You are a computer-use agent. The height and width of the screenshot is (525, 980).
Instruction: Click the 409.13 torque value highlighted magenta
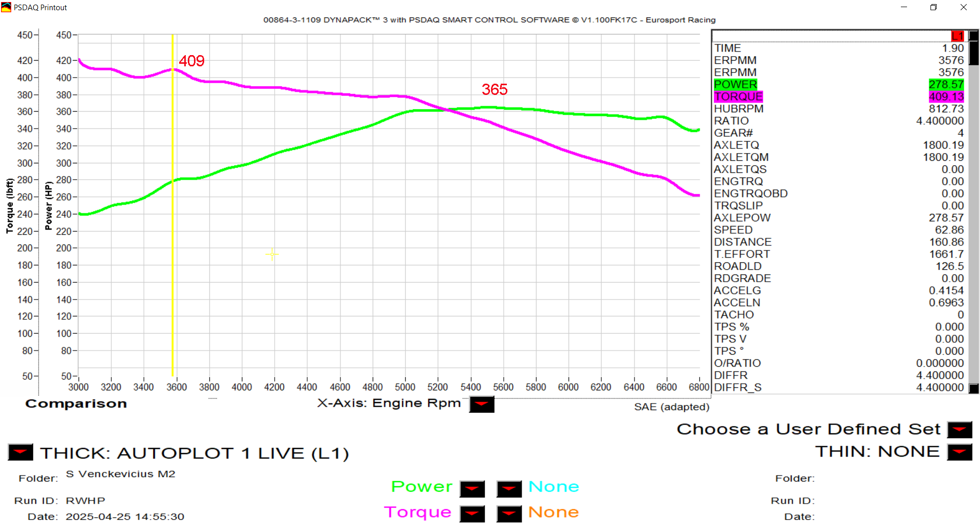click(x=946, y=96)
